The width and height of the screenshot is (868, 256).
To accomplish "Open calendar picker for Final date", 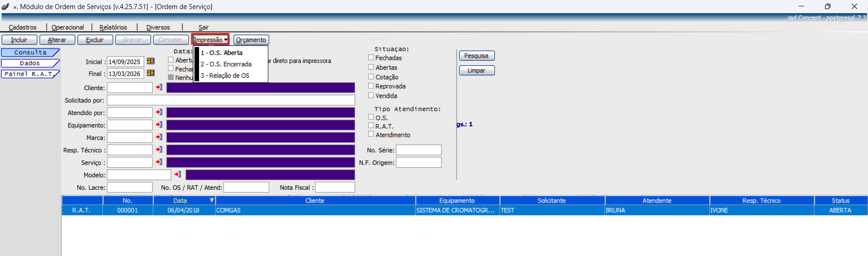I will coord(151,73).
